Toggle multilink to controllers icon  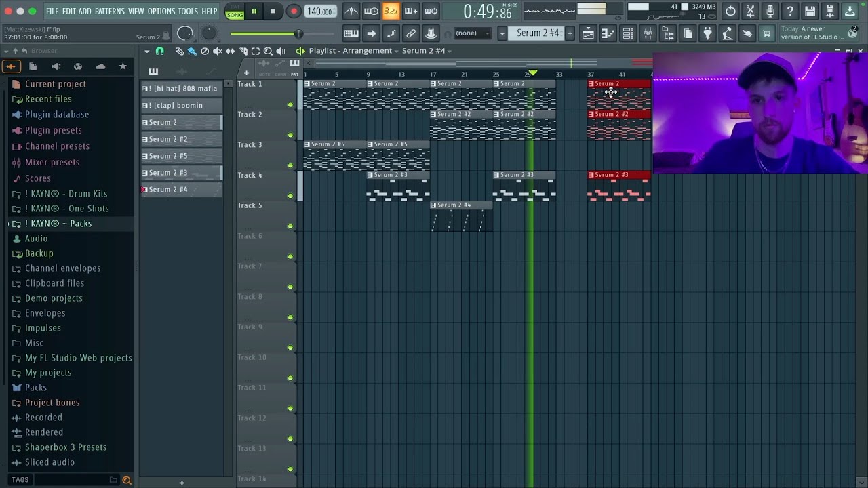point(411,33)
